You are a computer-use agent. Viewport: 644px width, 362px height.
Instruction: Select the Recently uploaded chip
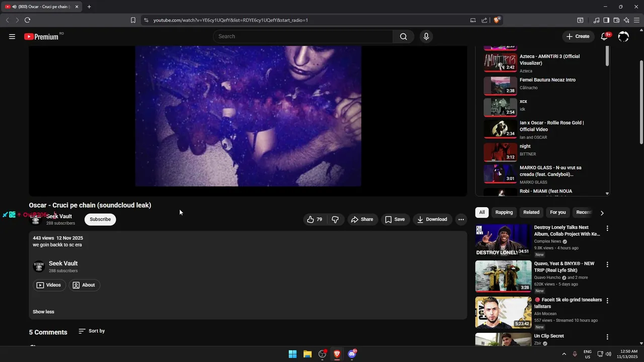584,212
